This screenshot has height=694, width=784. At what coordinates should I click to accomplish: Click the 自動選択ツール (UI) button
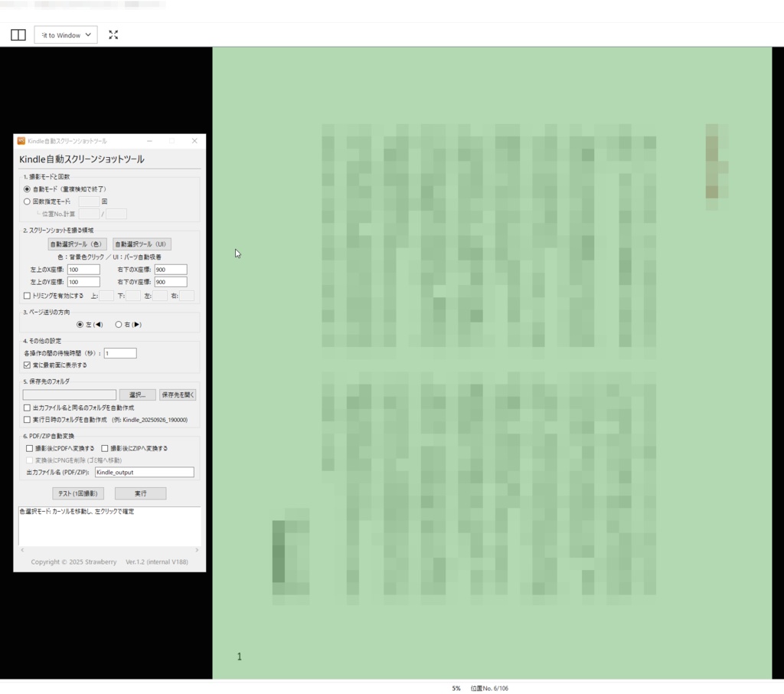pos(142,244)
